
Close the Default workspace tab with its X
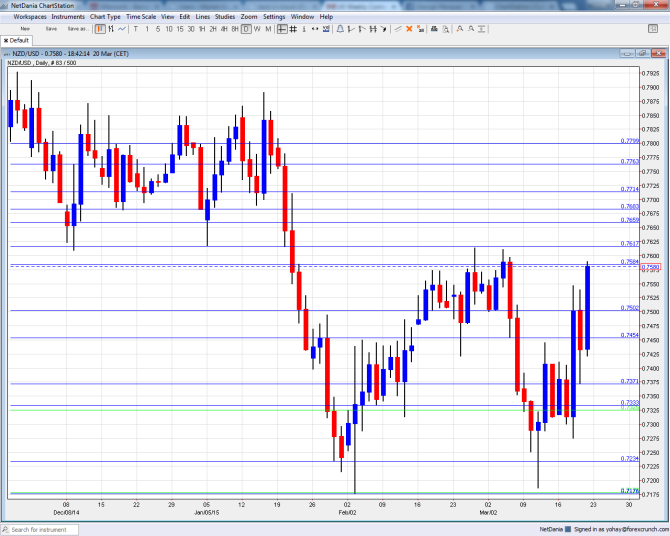click(x=6, y=41)
